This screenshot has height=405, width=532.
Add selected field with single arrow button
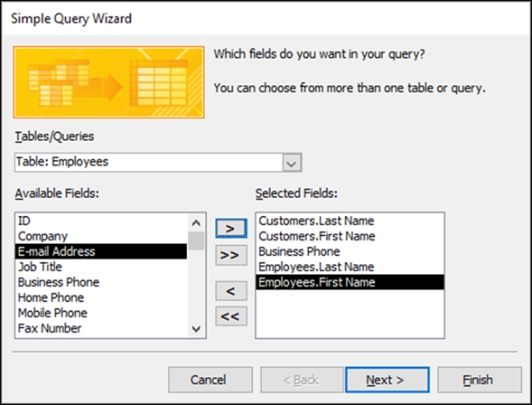[231, 229]
